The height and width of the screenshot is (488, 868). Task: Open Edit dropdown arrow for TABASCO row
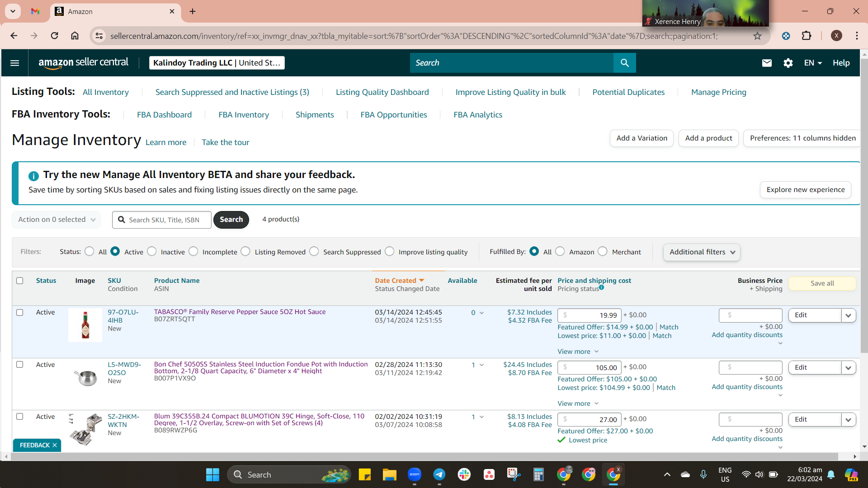click(848, 315)
